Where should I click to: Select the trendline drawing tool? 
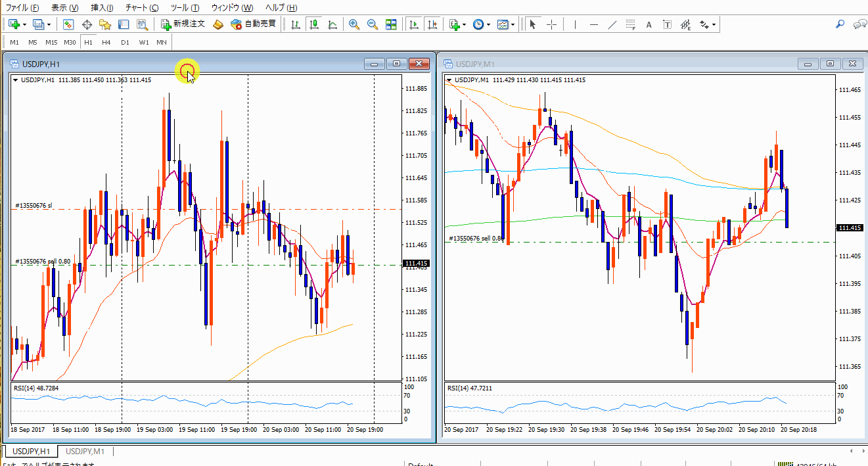click(612, 24)
